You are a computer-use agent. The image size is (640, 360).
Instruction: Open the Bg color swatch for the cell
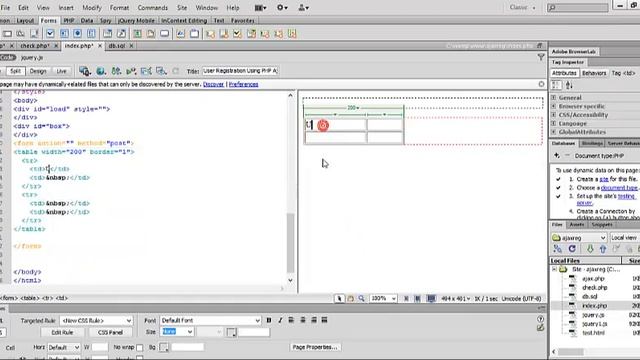point(164,347)
